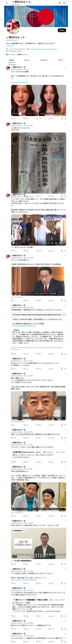Open more options on pinned post

[65, 67]
